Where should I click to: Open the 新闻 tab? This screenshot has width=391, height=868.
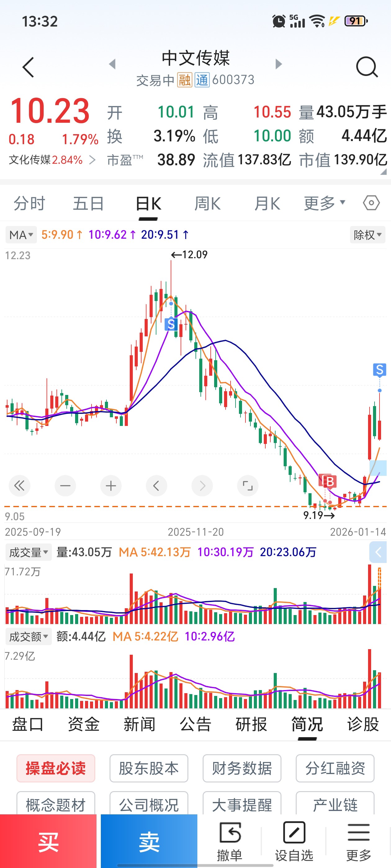coord(139,724)
